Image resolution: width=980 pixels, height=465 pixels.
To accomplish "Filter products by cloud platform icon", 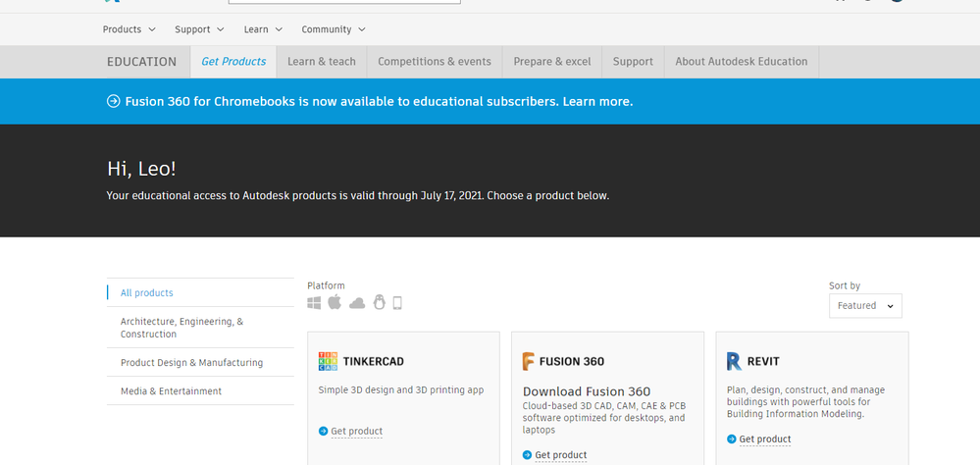I will pyautogui.click(x=357, y=304).
